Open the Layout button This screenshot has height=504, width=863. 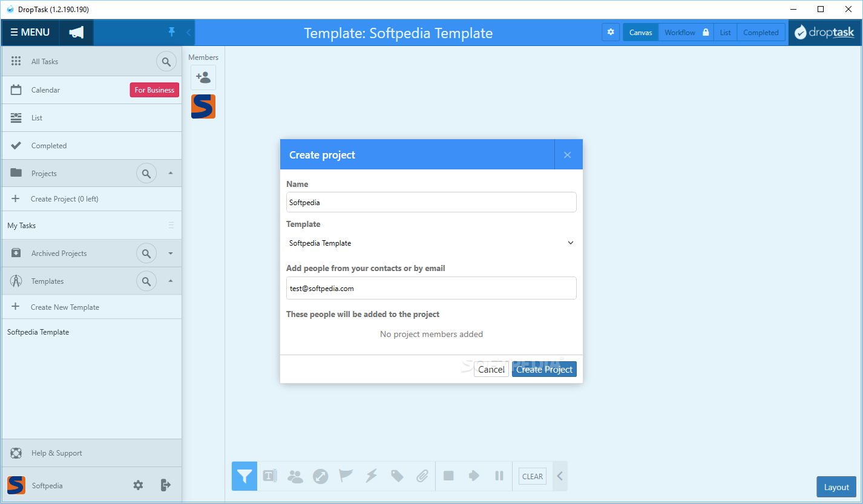click(x=837, y=487)
